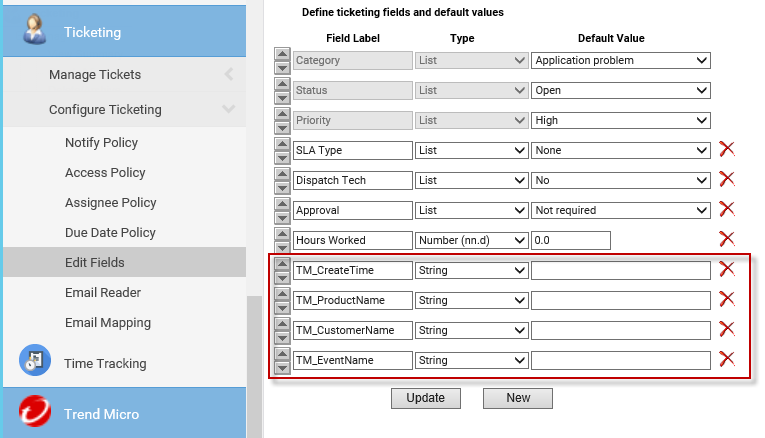Move the Approval field up one position
This screenshot has width=765, height=438.
coord(282,204)
